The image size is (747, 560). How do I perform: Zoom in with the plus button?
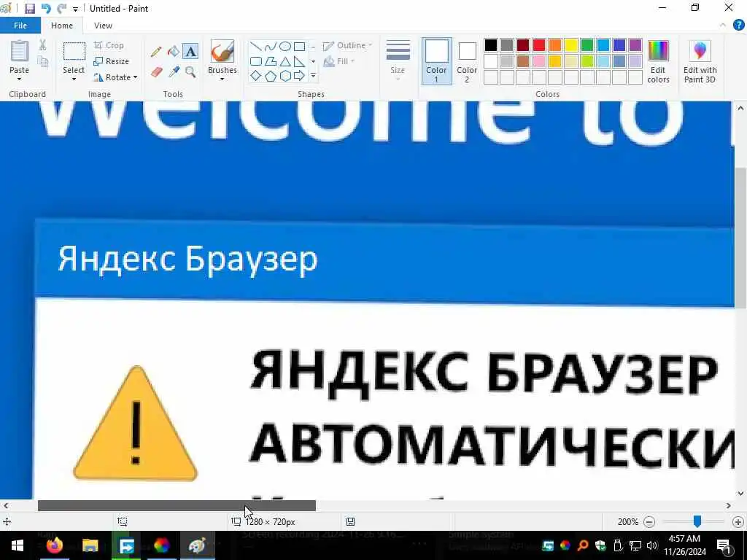[738, 522]
